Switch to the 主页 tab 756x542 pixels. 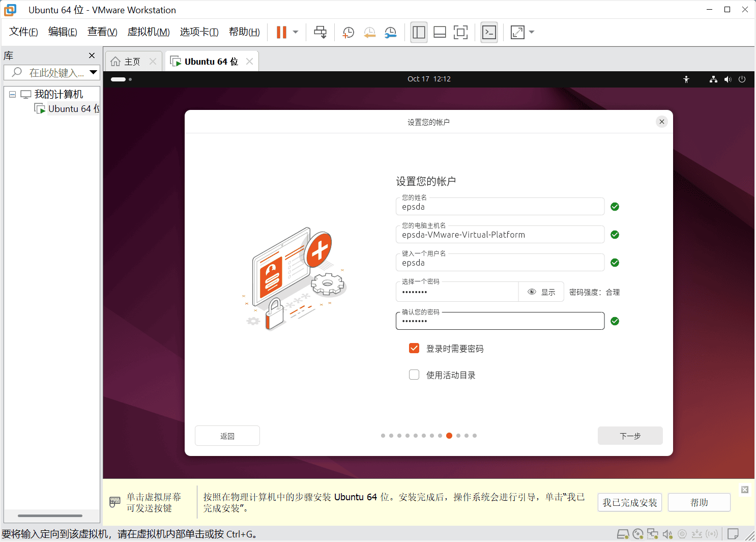tap(132, 62)
